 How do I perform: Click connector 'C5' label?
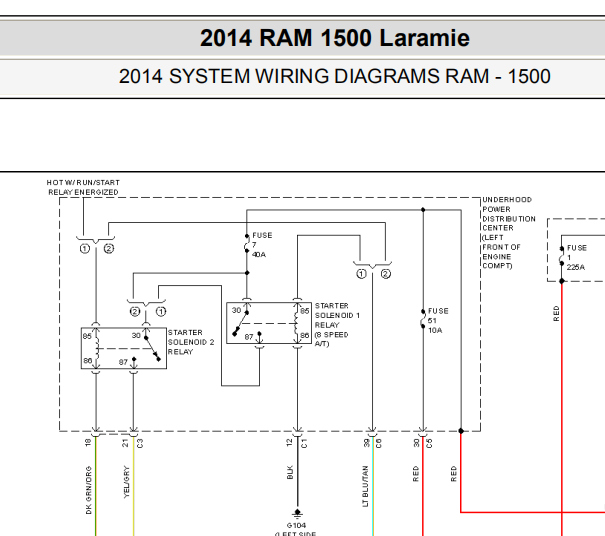(x=429, y=443)
